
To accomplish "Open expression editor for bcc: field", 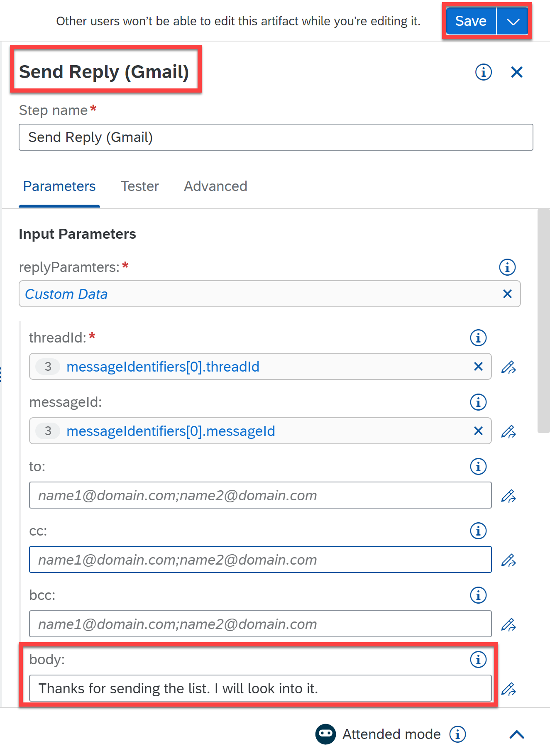I will tap(508, 624).
